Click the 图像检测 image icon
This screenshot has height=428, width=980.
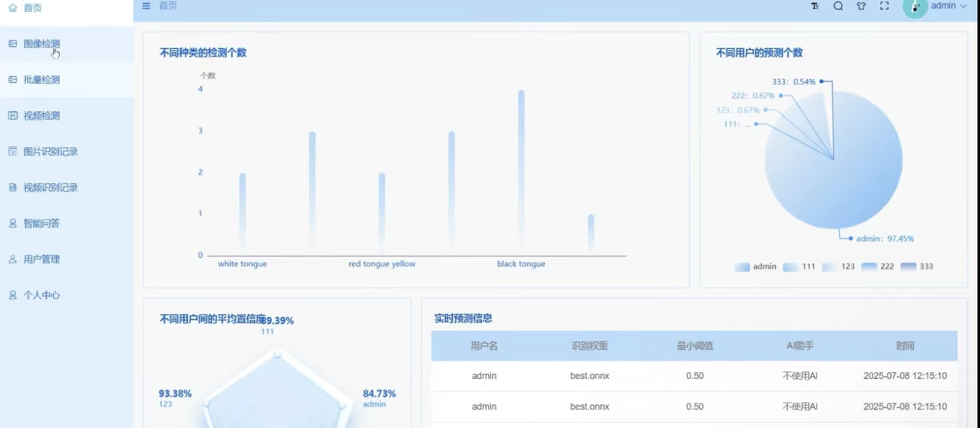coord(12,44)
